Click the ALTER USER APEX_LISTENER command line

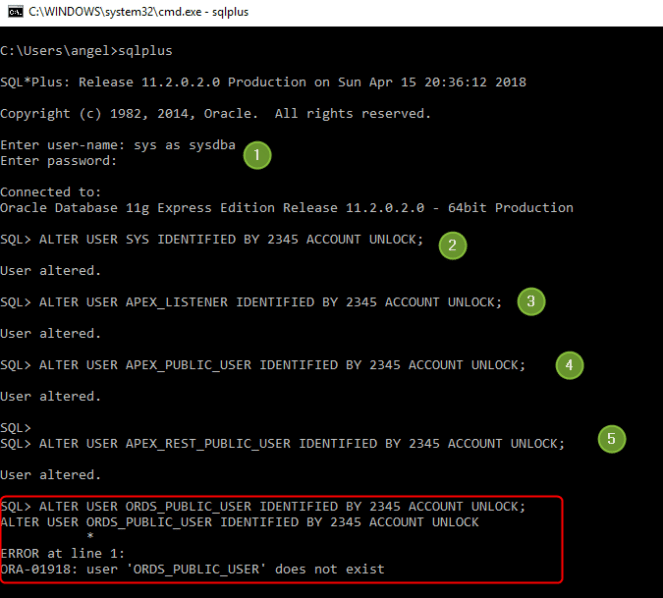click(x=251, y=302)
